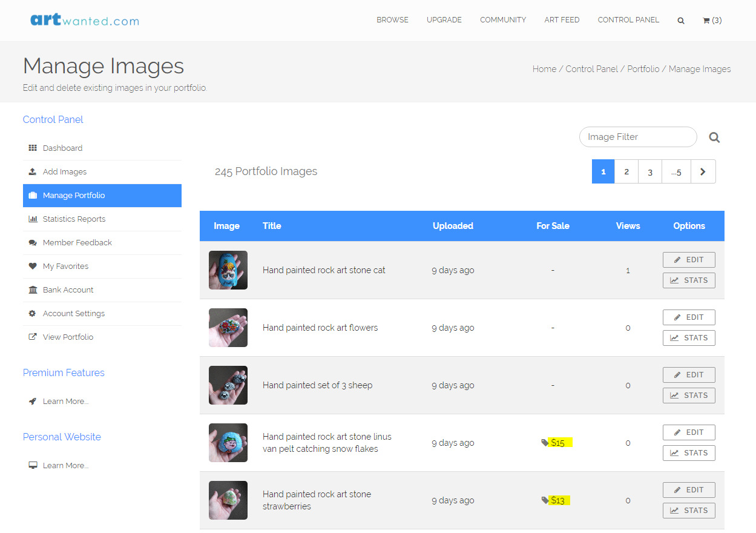This screenshot has height=533, width=756.
Task: Open Statistics Reports in the sidebar
Action: [x=74, y=219]
